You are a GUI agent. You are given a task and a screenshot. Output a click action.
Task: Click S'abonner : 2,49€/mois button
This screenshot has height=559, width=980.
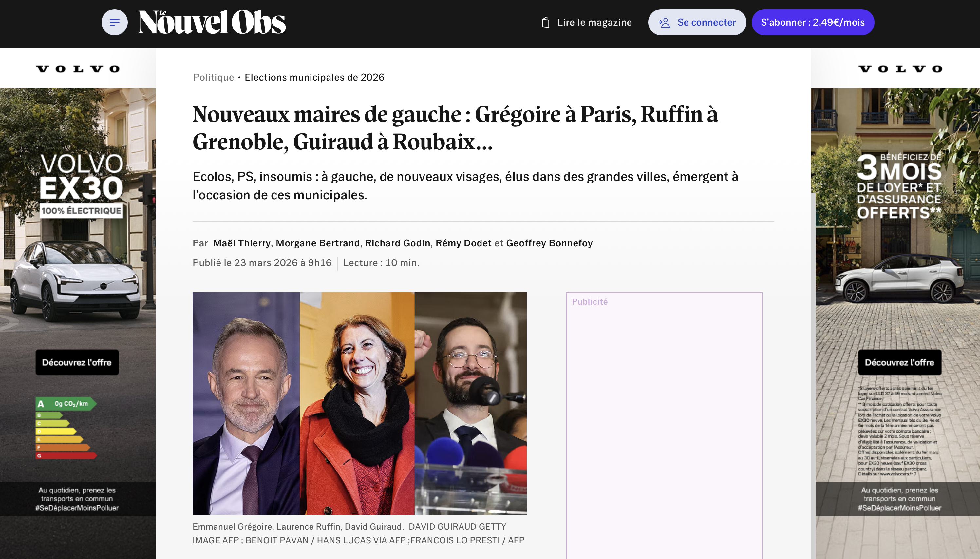(x=813, y=22)
